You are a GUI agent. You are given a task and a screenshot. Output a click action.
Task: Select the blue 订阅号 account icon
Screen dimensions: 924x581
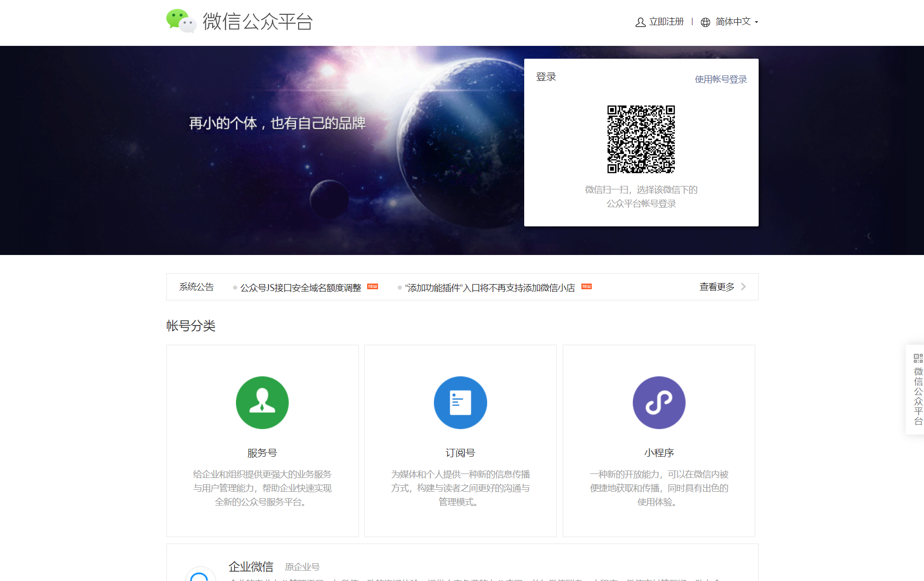click(x=460, y=402)
